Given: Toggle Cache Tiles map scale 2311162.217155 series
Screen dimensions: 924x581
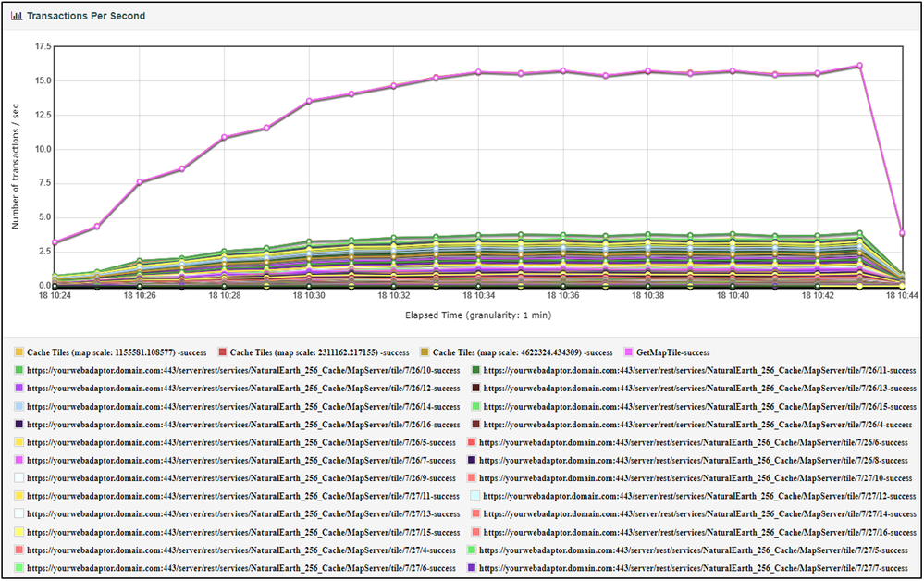Looking at the screenshot, I should coord(314,352).
